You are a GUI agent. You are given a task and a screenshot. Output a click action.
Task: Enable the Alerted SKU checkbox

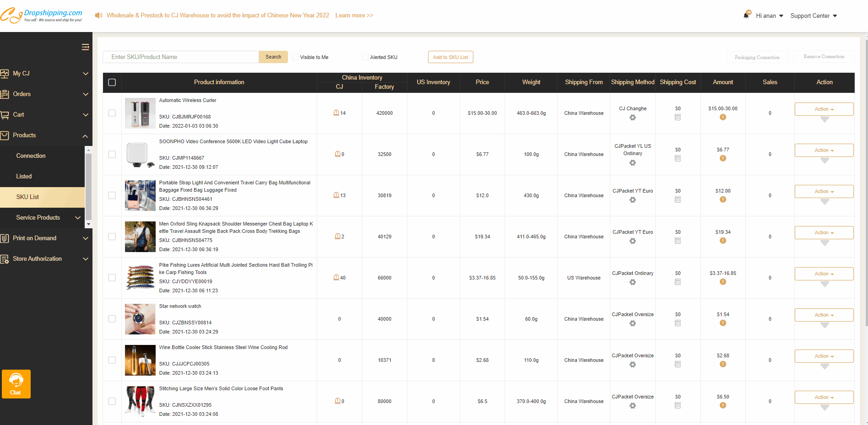(365, 57)
